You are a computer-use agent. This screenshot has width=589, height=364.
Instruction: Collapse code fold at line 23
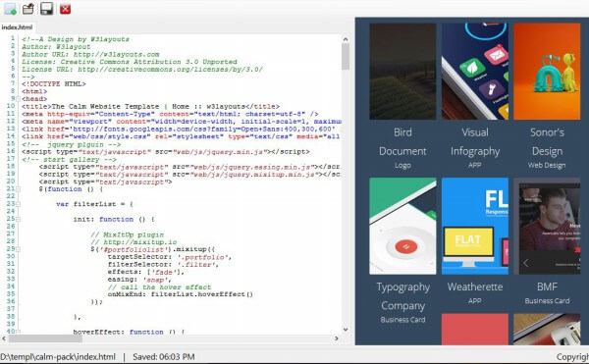coord(18,204)
